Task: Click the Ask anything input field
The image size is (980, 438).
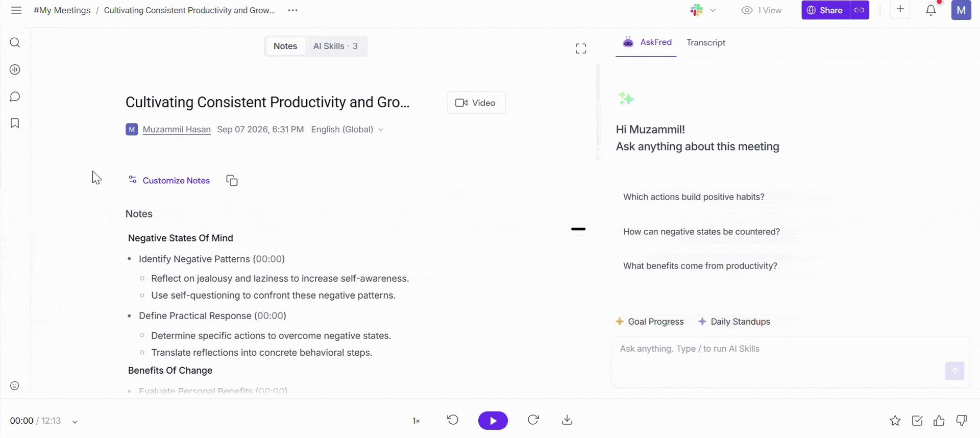Action: tap(791, 361)
